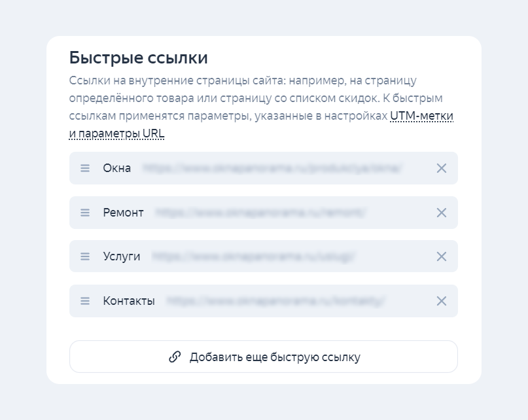528x420 pixels.
Task: Click the blurred URL in the Контакты row
Action: pos(275,301)
